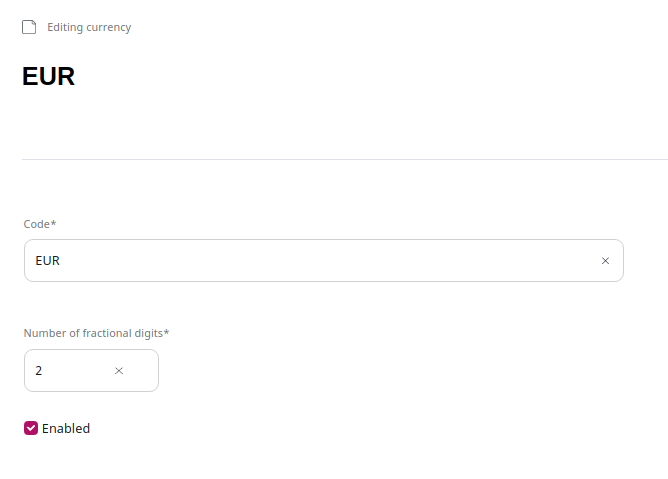Clear the Code field with its X

click(x=605, y=261)
